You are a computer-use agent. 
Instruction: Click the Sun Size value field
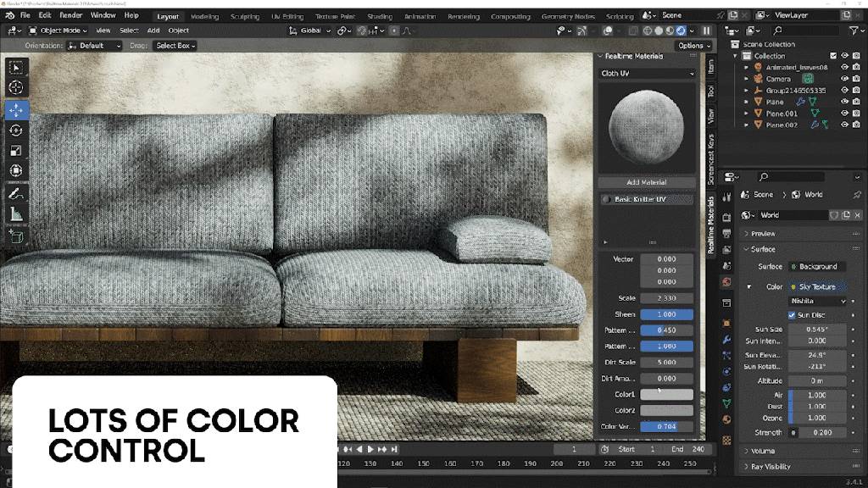[817, 329]
